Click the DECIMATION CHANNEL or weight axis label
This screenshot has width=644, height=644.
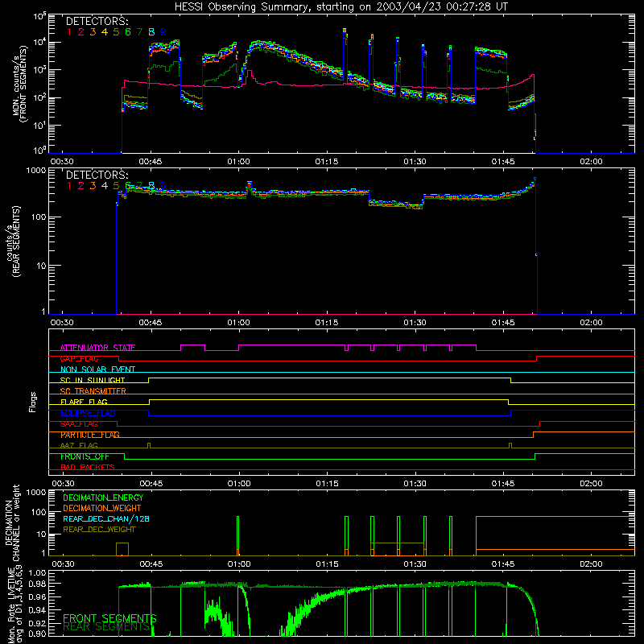coord(12,522)
